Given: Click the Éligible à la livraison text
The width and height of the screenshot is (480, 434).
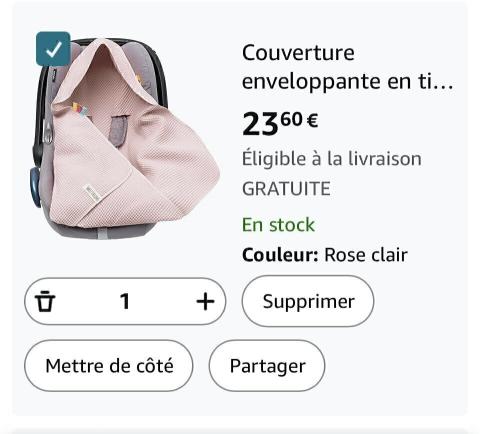Looking at the screenshot, I should click(332, 158).
